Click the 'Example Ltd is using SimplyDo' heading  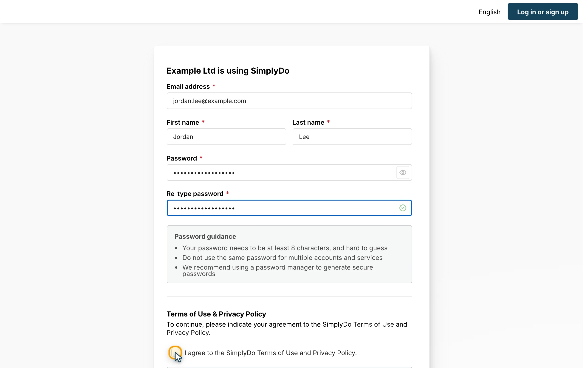pyautogui.click(x=228, y=71)
